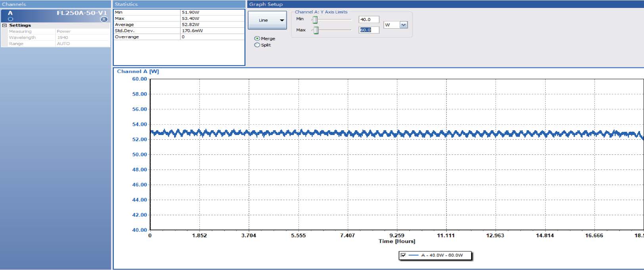Uncheck the Channel A legend checkbox
Viewport: 644px width, 270px height.
pos(403,255)
